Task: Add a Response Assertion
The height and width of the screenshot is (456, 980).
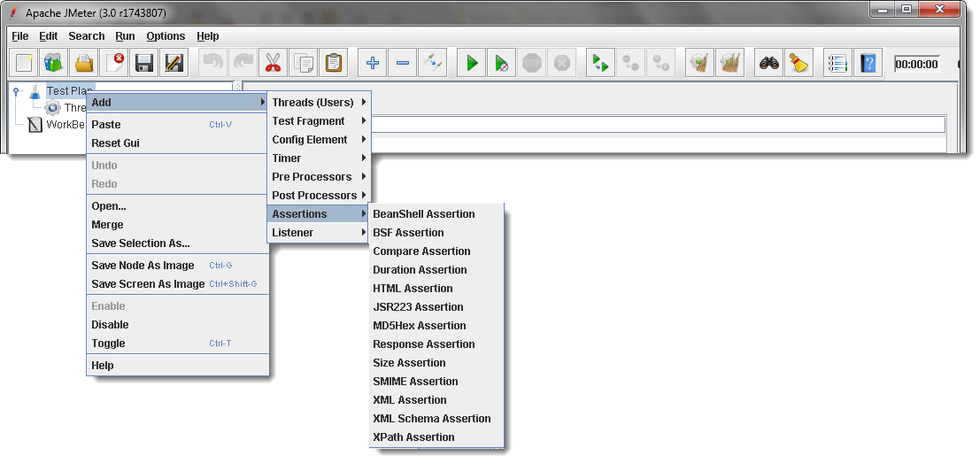Action: pos(436,344)
